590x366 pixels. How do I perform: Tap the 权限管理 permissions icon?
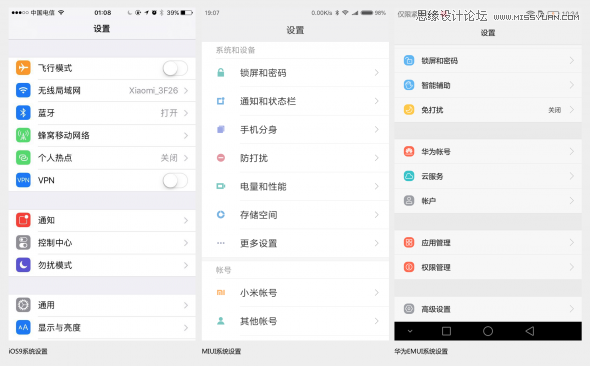click(409, 267)
